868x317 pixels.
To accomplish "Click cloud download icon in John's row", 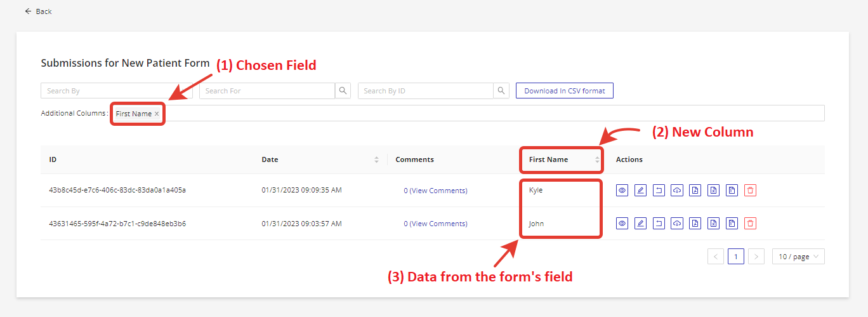I will [x=677, y=223].
